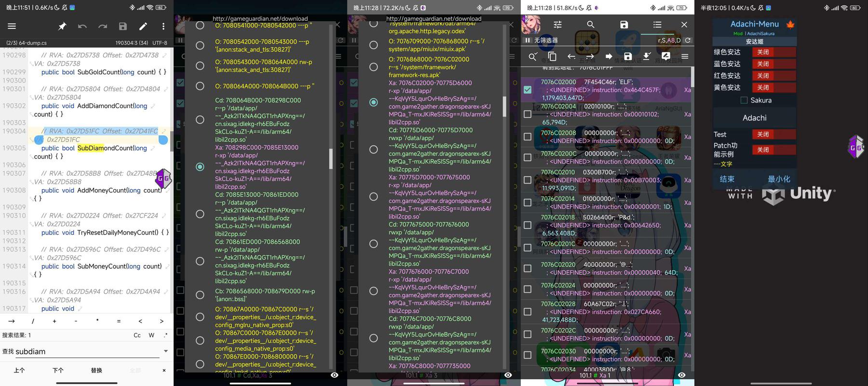Screen dimensions: 868x386
Task: Click the pin icon in editor toolbar
Action: (x=62, y=27)
